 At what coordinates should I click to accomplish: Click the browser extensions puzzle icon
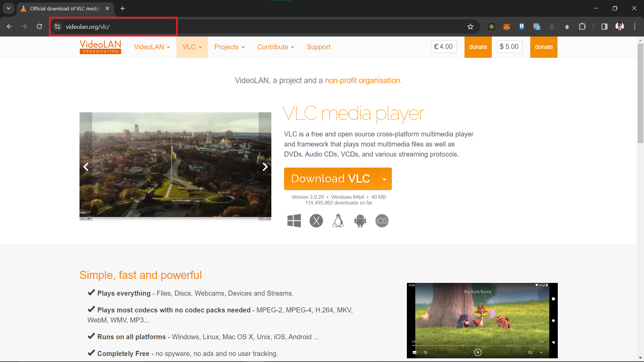pyautogui.click(x=582, y=26)
